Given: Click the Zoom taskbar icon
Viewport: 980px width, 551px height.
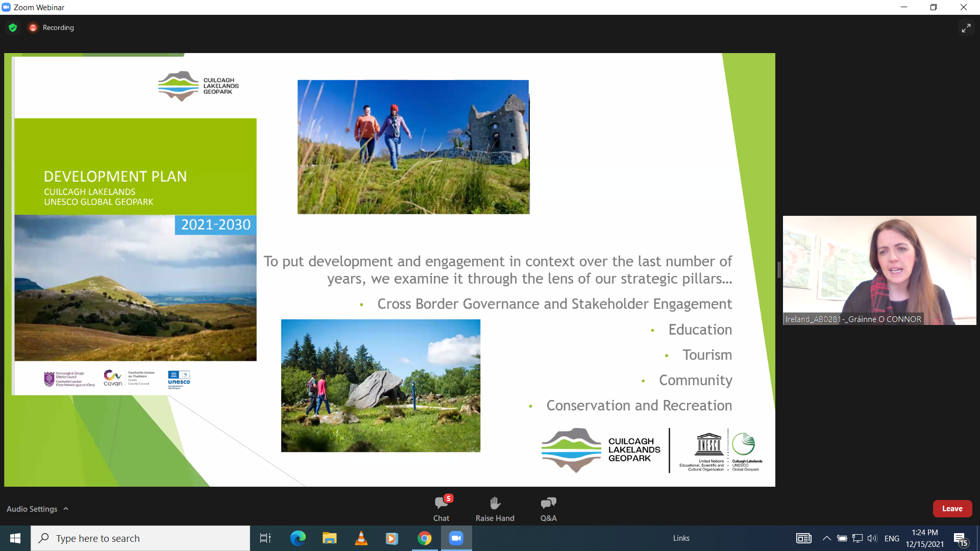Looking at the screenshot, I should tap(456, 538).
